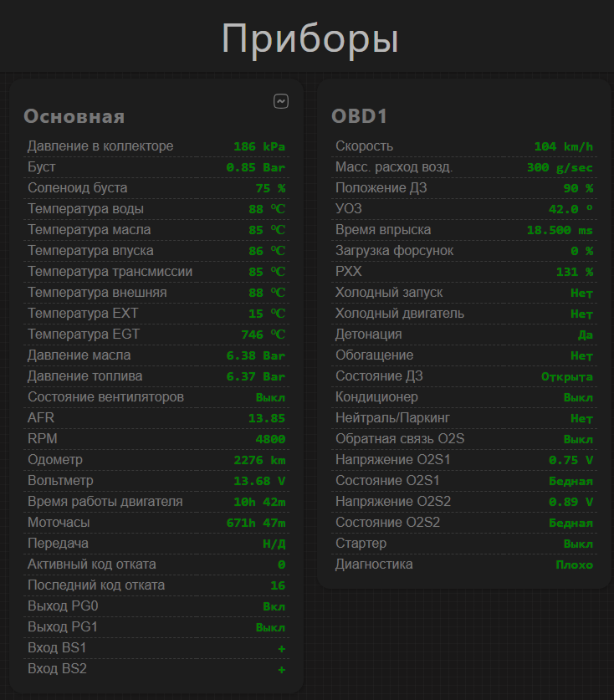The width and height of the screenshot is (614, 700).
Task: Select the Кондиционер Выкл status
Action: click(578, 397)
